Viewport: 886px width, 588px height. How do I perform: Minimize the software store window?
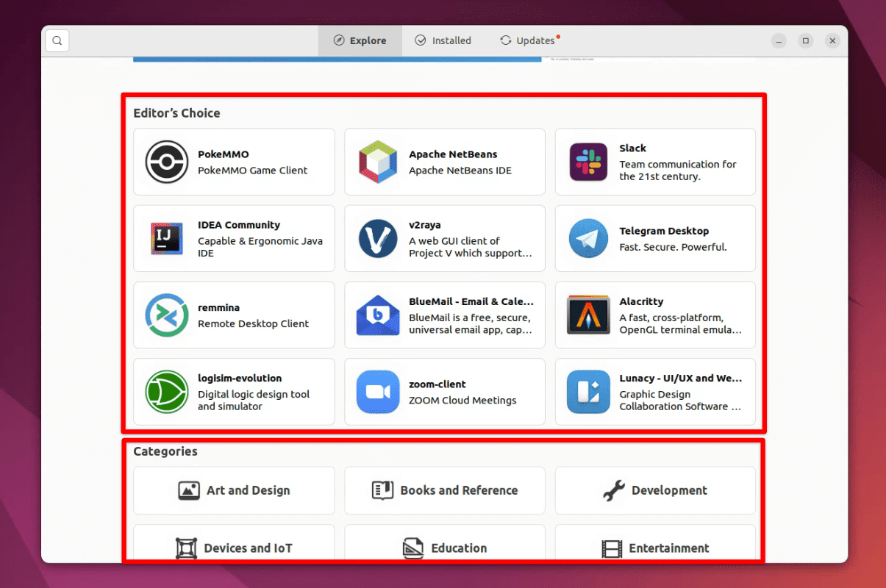(x=779, y=41)
